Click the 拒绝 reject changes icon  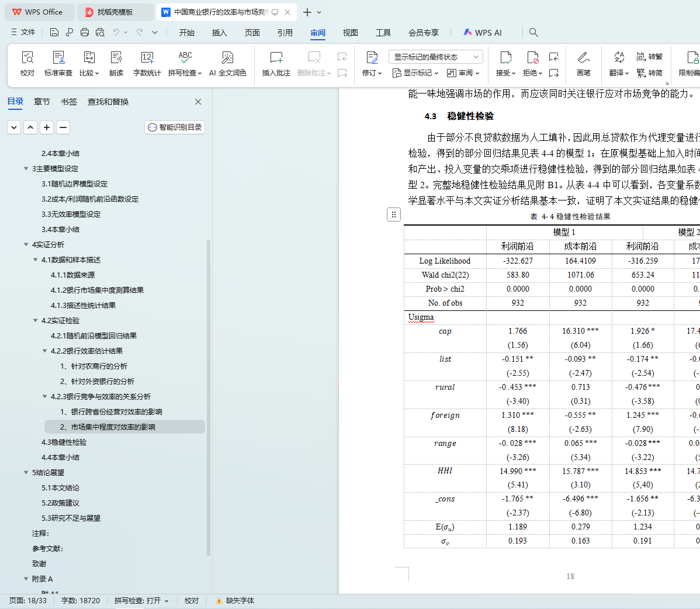coord(532,58)
